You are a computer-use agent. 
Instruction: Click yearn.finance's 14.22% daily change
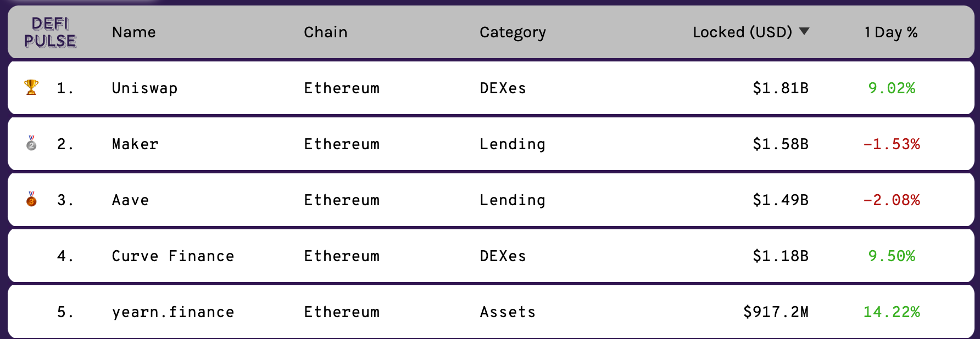point(892,312)
